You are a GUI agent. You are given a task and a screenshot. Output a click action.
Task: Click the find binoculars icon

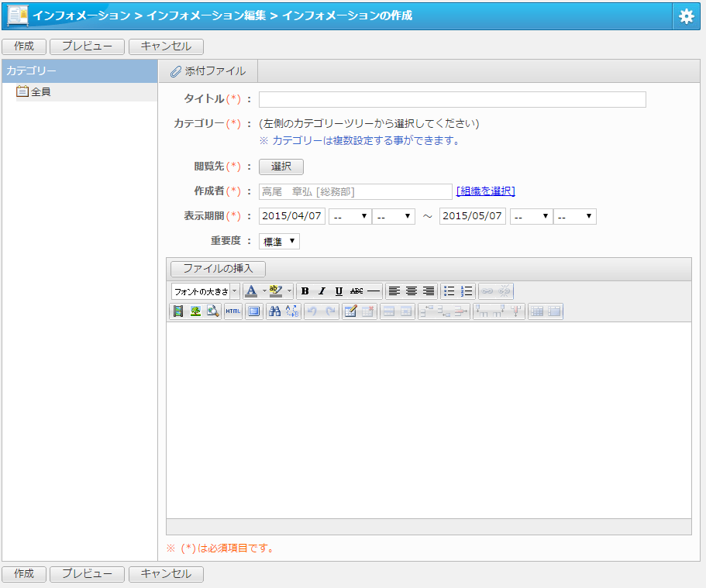[x=274, y=311]
